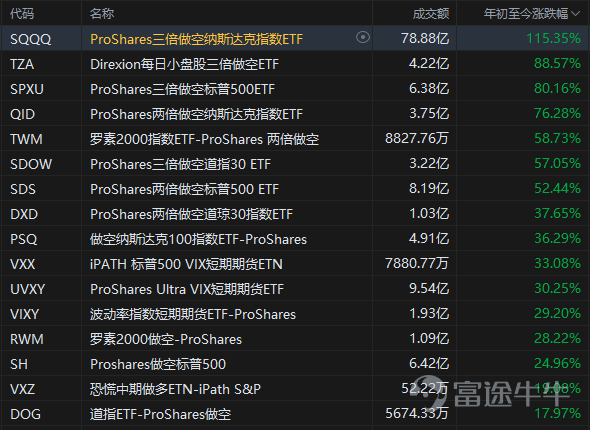Image resolution: width=590 pixels, height=430 pixels.
Task: Click YTD change 88.57%
Action: point(557,63)
